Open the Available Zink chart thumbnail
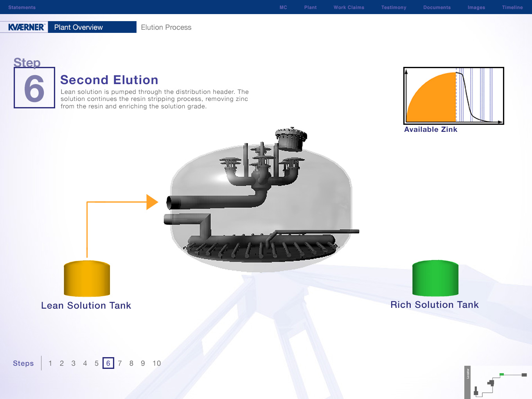The image size is (532, 399). click(453, 96)
